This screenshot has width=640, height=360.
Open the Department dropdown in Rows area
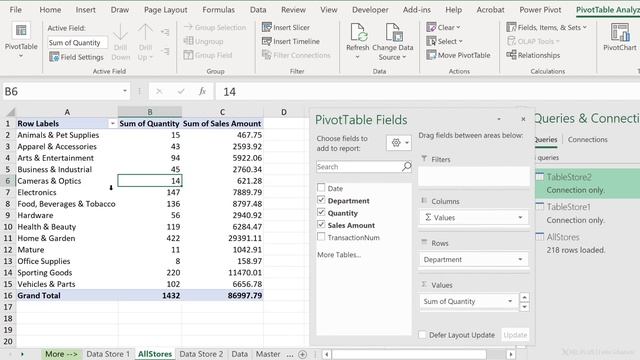click(x=520, y=259)
